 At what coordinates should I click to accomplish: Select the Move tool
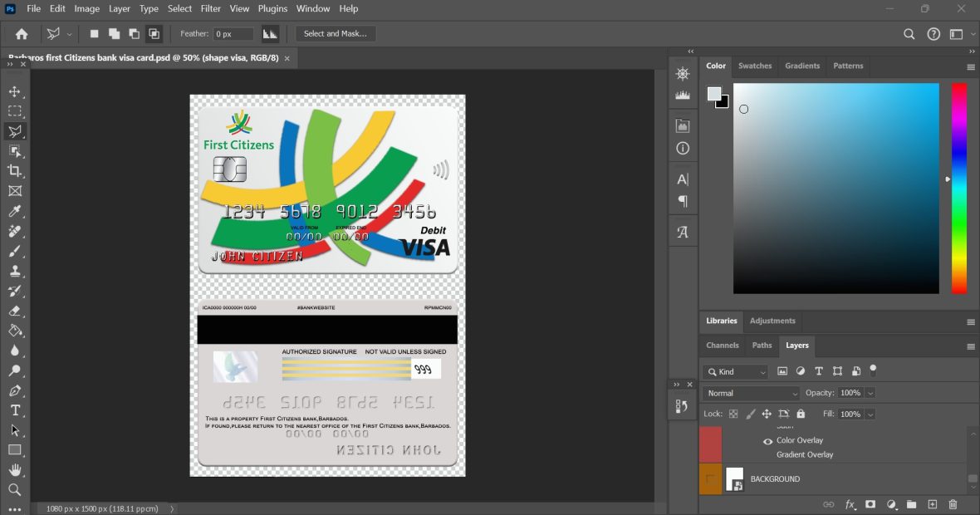coord(14,92)
